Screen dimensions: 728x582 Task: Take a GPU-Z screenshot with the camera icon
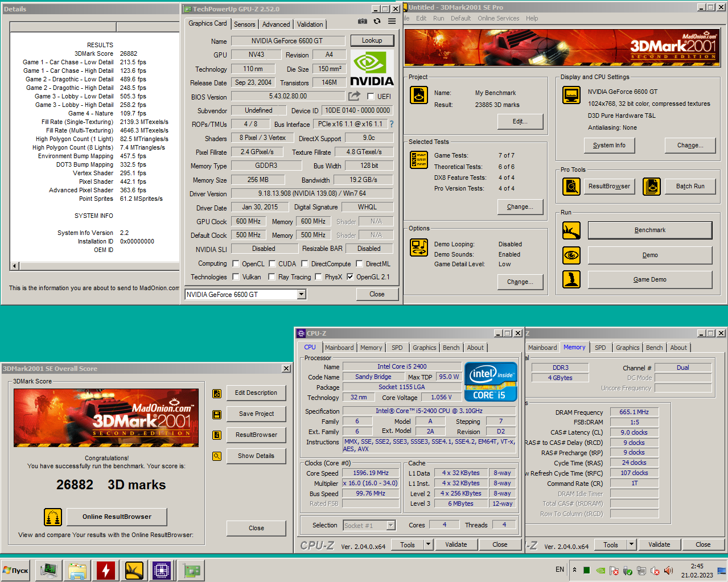click(x=362, y=21)
